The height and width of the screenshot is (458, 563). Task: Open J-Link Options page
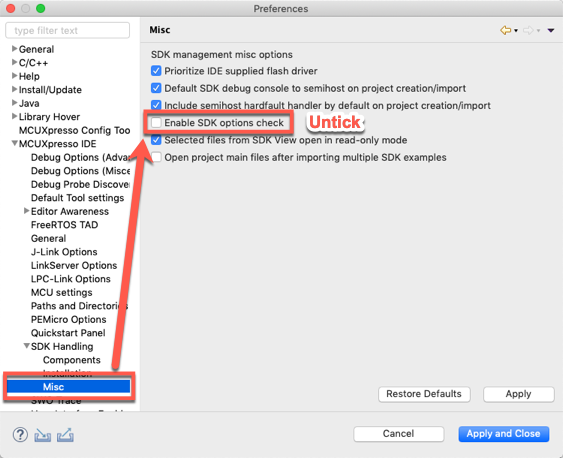pyautogui.click(x=64, y=252)
